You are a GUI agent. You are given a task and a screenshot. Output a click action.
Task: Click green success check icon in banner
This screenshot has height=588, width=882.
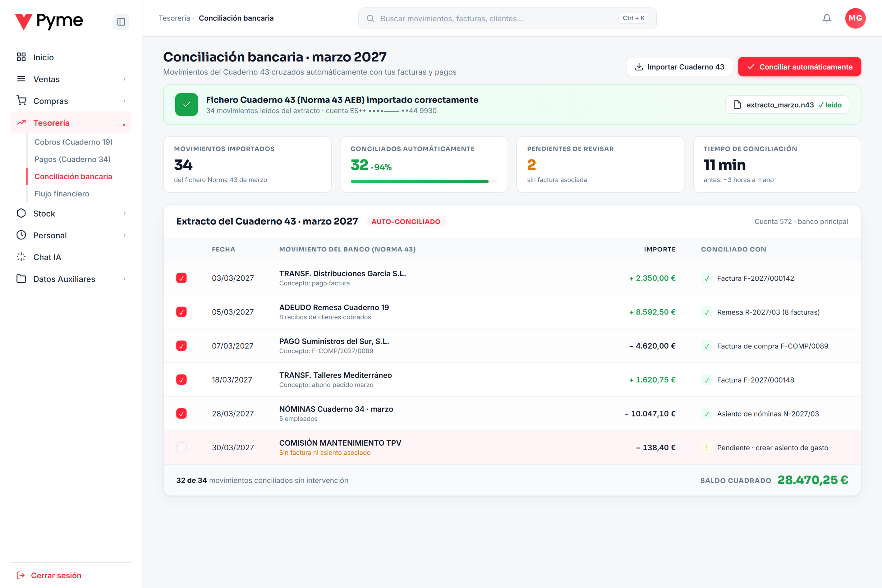[x=187, y=105]
